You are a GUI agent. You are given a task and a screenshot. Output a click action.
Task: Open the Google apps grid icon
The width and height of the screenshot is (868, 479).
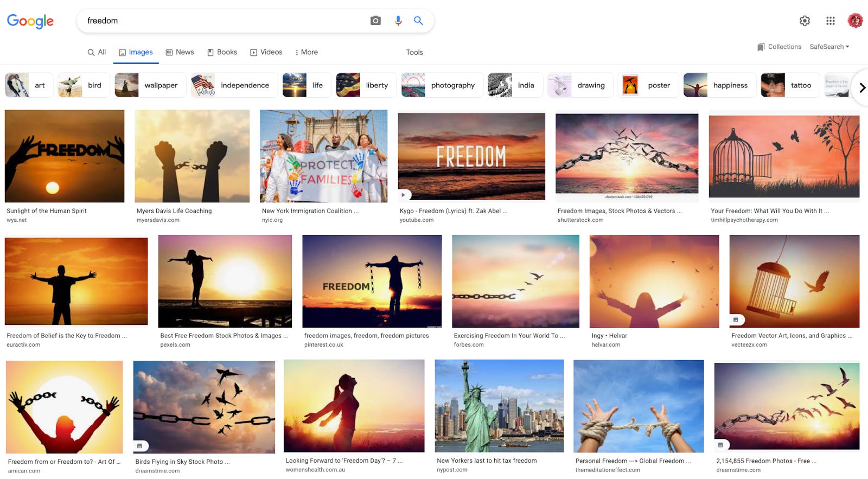pyautogui.click(x=831, y=21)
